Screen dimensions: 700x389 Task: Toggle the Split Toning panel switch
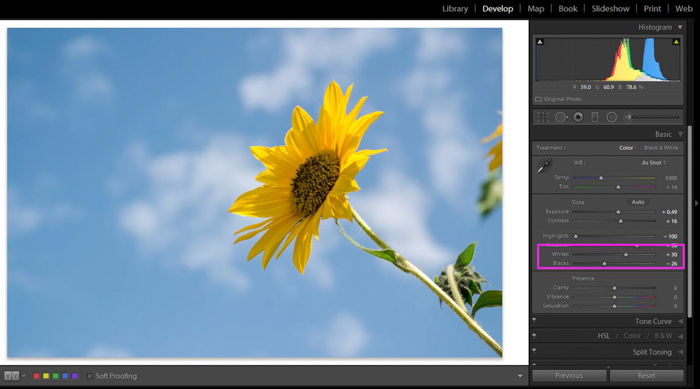(534, 351)
